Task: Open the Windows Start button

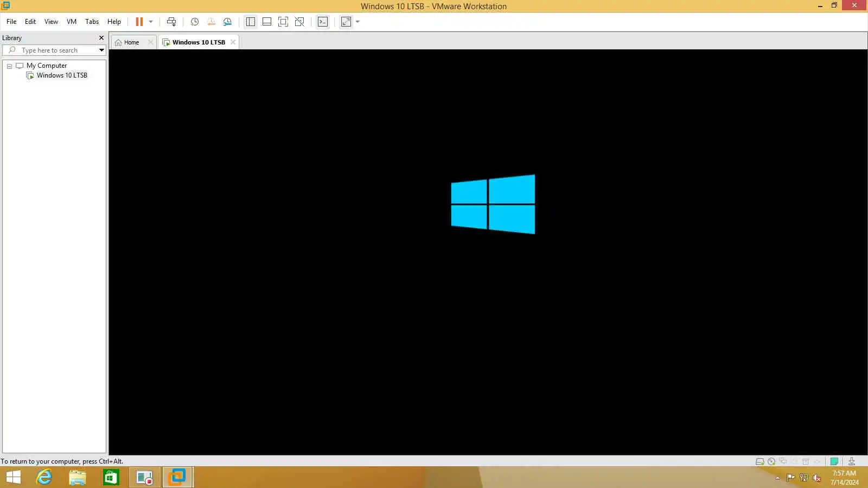Action: pos(13,477)
